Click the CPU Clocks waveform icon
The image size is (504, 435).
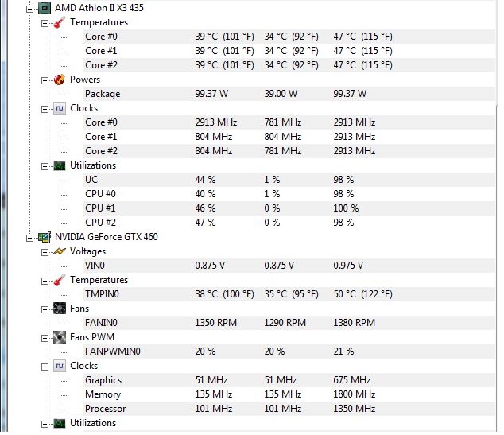click(60, 108)
